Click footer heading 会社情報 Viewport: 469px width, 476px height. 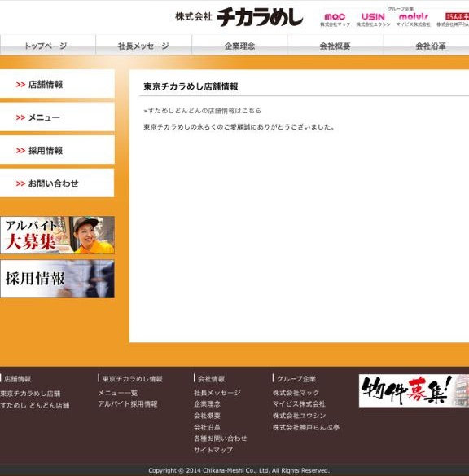(212, 379)
